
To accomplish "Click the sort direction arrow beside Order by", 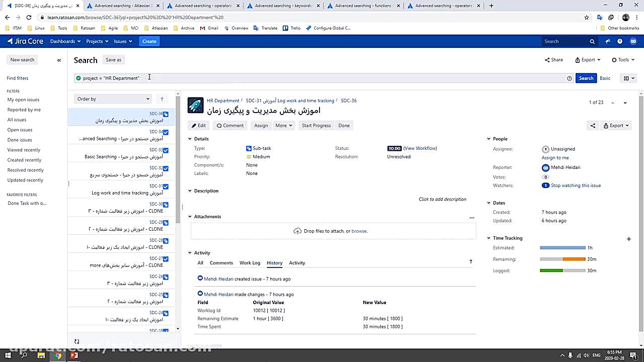I will (162, 99).
